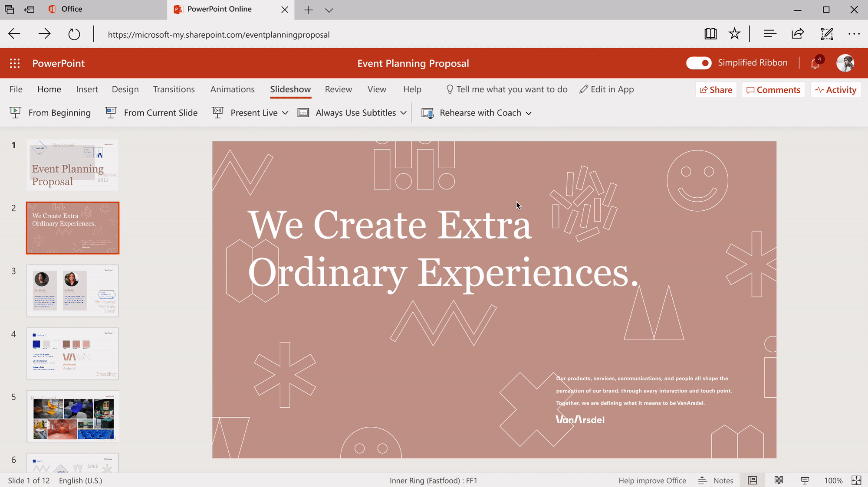Screen dimensions: 868x487
Task: Select slide 5 thumbnail in panel
Action: (73, 416)
